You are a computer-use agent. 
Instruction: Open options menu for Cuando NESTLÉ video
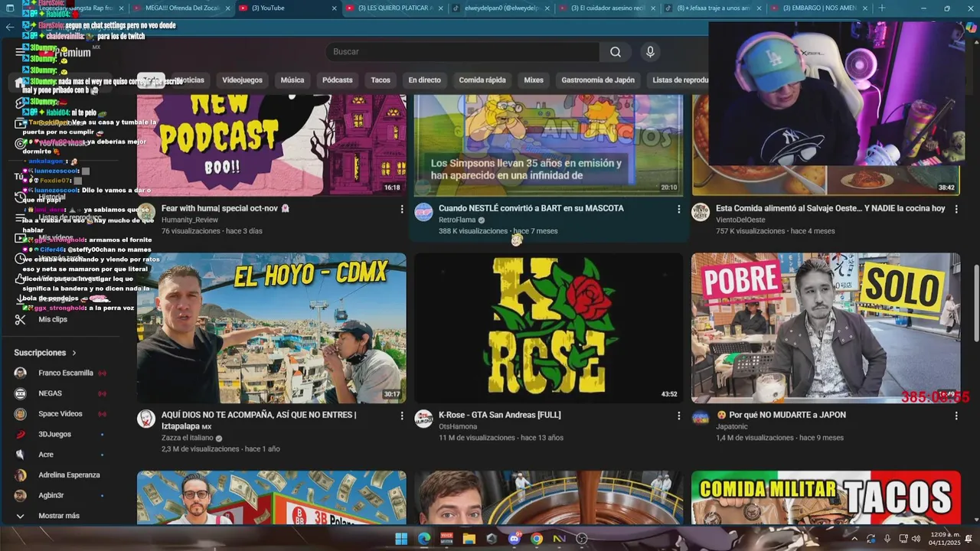(x=678, y=209)
